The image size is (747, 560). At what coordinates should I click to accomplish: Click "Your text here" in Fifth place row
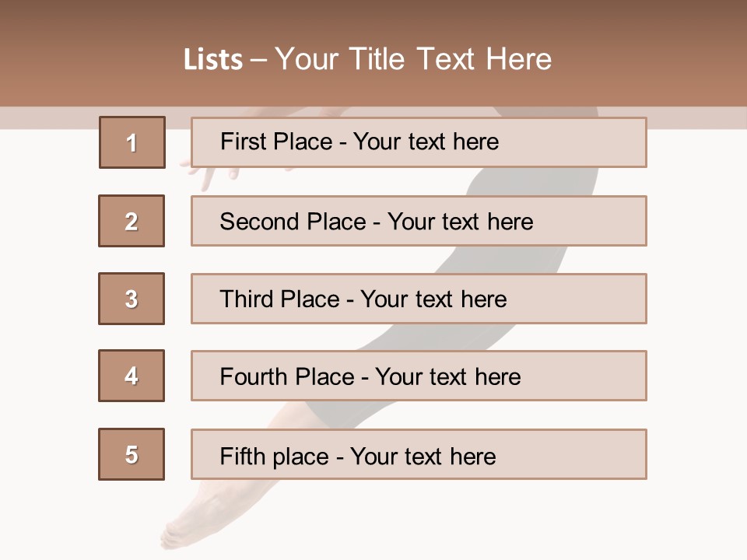(x=423, y=457)
